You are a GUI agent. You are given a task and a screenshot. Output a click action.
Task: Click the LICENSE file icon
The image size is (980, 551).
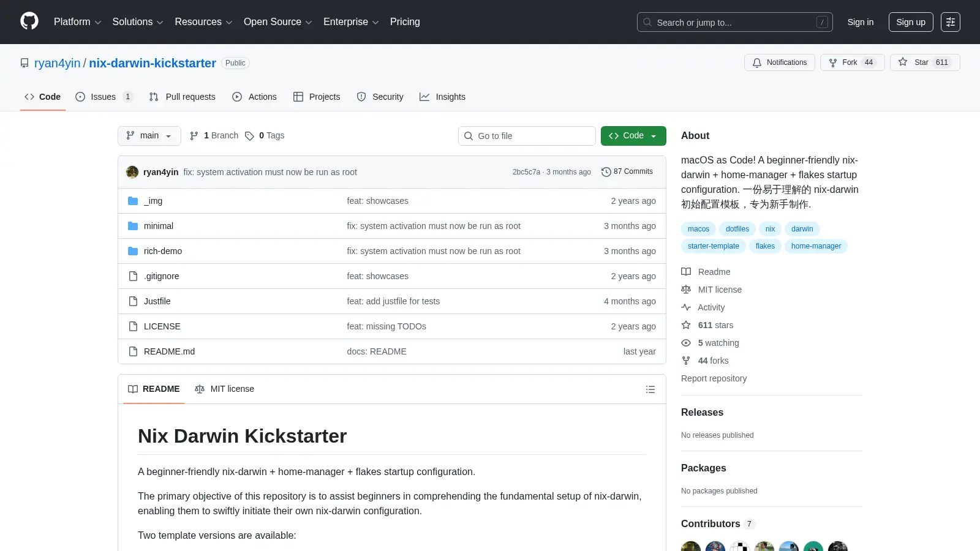pos(133,326)
